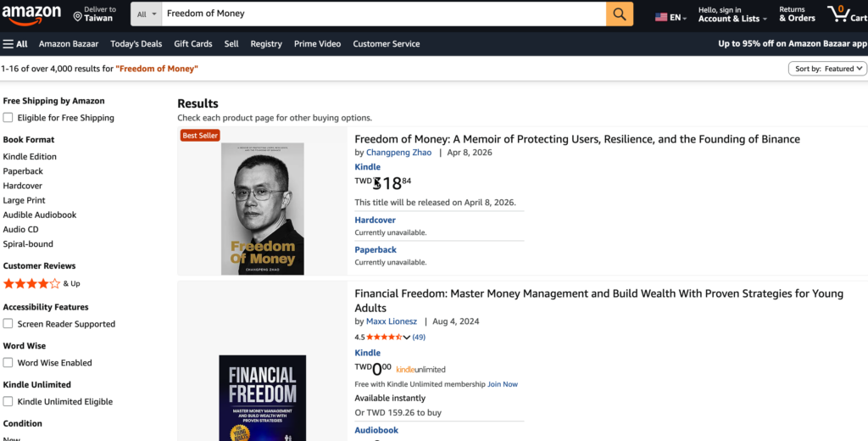The width and height of the screenshot is (868, 441).
Task: Filter by four stars & up rating
Action: coord(32,283)
